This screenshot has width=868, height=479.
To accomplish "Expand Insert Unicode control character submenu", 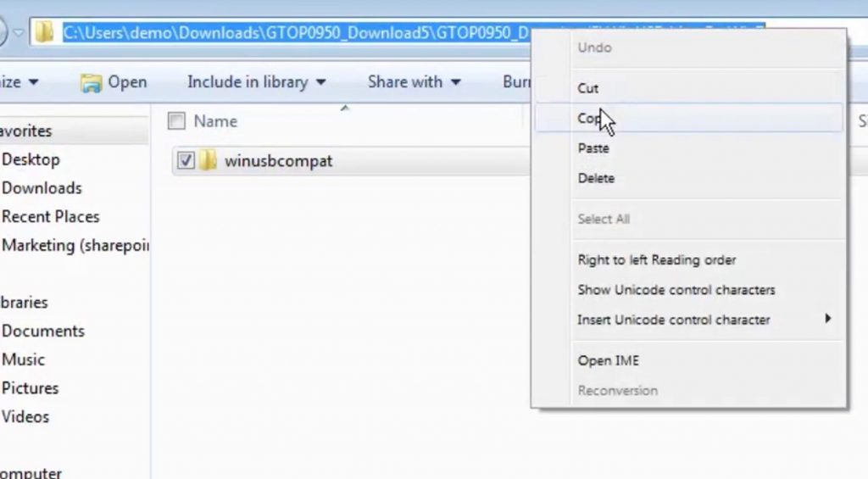I will coord(674,320).
